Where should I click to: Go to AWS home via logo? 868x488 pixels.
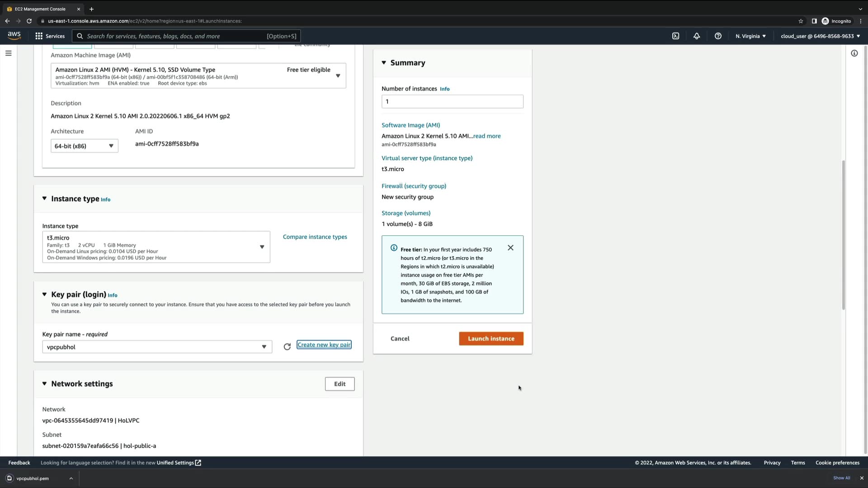coord(14,36)
